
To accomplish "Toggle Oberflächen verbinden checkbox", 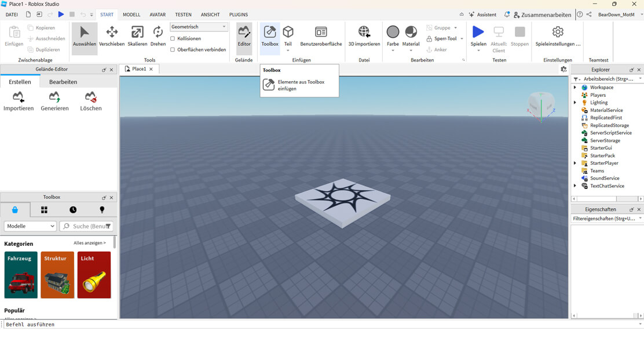I will (x=173, y=49).
